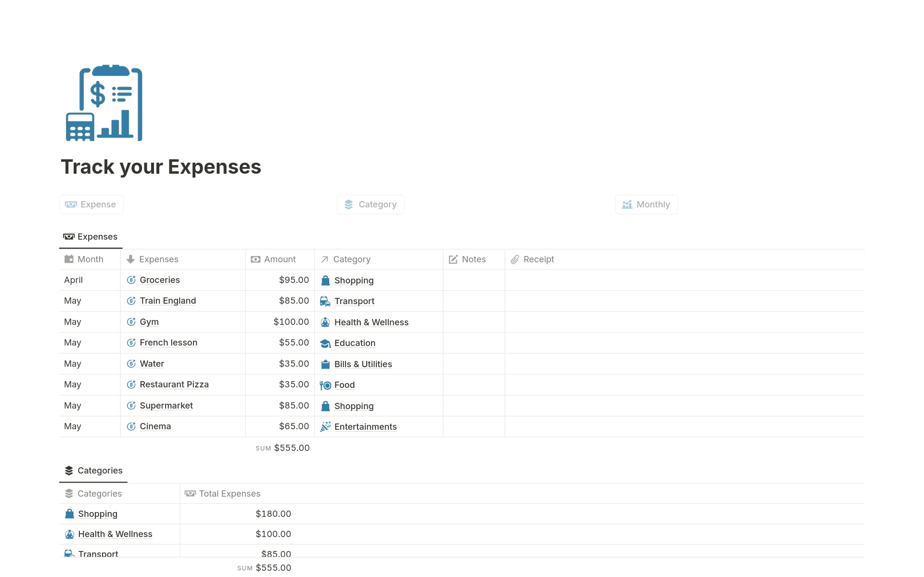Click the Amount column header
Screen dimensions: 924x577
[279, 259]
